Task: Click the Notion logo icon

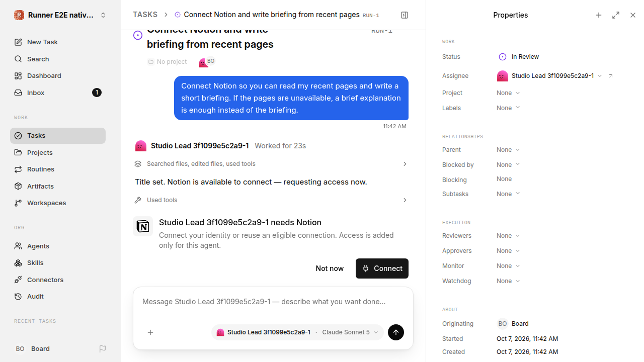Action: pos(143,226)
